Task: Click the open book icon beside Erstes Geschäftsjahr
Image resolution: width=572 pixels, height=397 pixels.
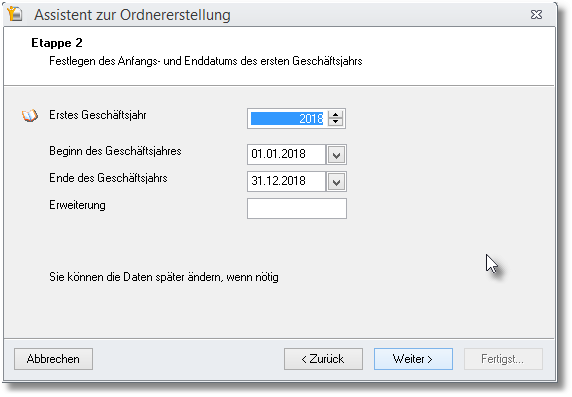Action: [x=30, y=116]
